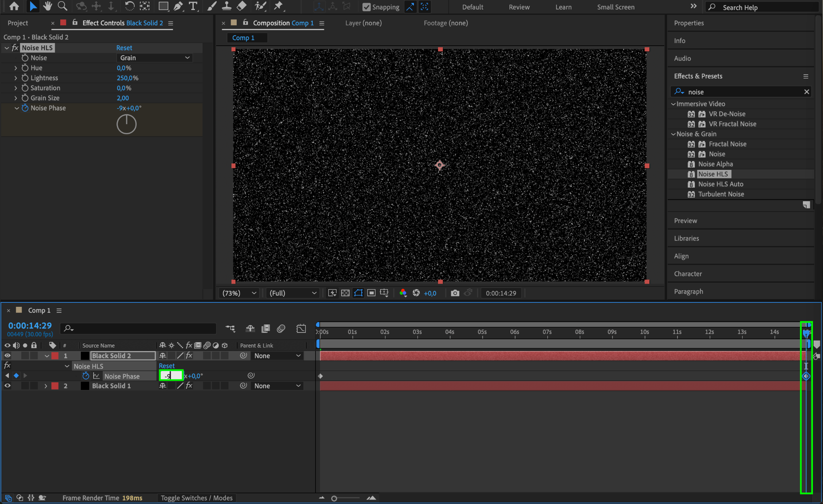The height and width of the screenshot is (504, 823).
Task: Switch to the Project tab
Action: 18,23
